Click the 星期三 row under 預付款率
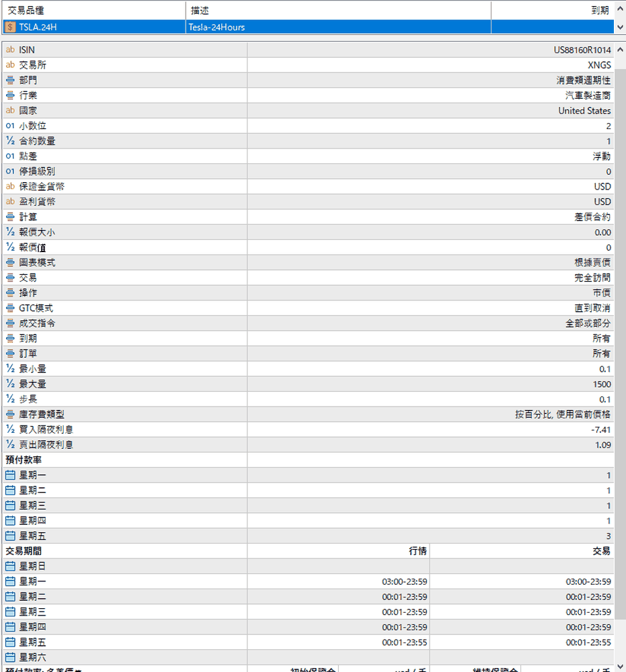The width and height of the screenshot is (626, 672). (x=308, y=505)
